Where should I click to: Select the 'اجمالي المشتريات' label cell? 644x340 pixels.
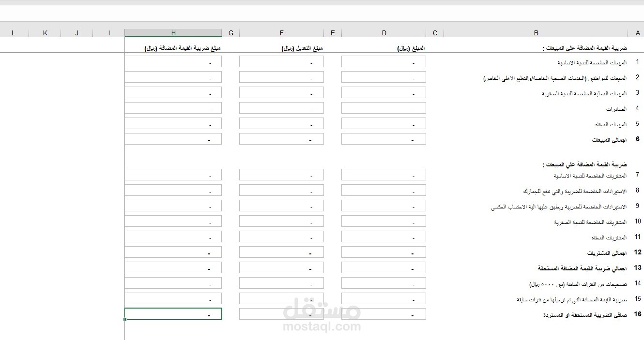[x=607, y=253]
